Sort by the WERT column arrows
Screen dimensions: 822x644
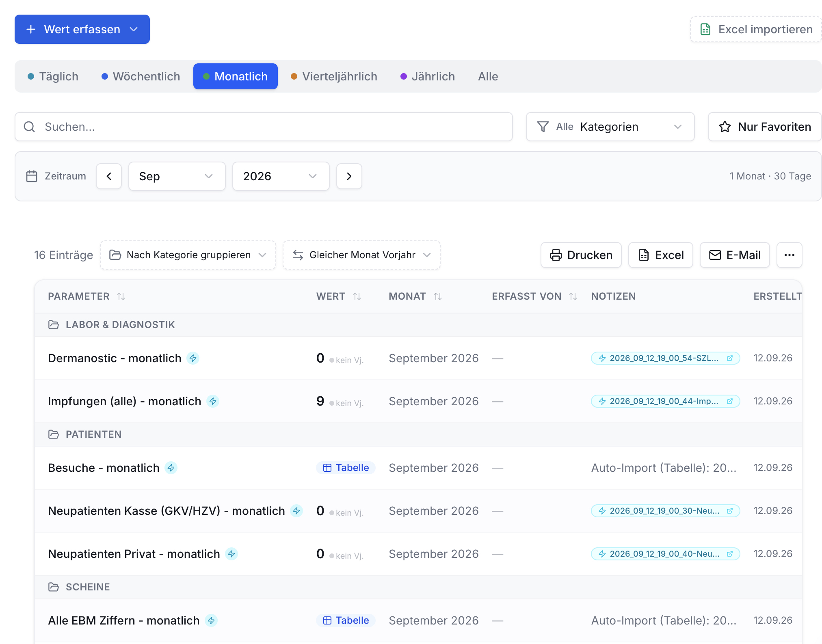point(357,296)
